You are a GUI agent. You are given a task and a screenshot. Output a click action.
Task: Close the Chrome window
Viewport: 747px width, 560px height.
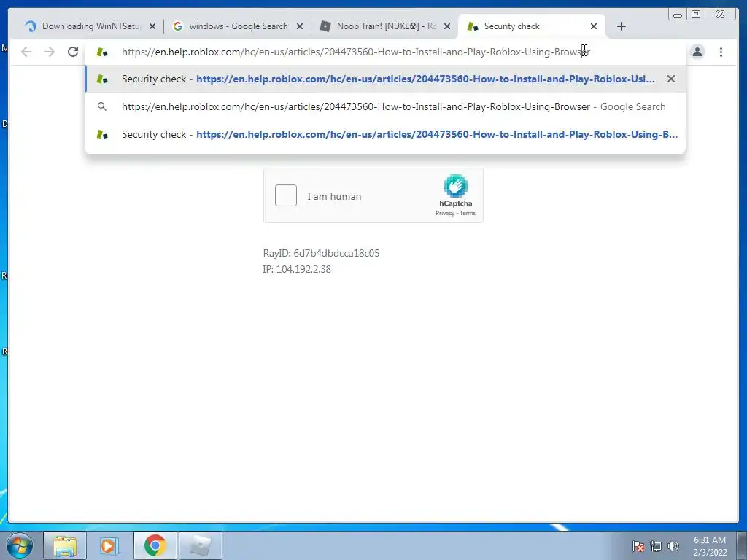pos(721,15)
